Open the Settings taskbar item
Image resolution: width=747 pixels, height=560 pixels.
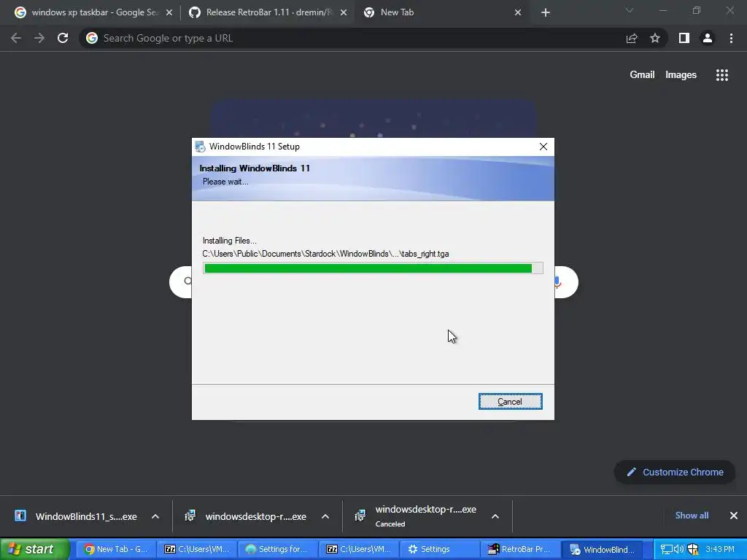pos(440,549)
